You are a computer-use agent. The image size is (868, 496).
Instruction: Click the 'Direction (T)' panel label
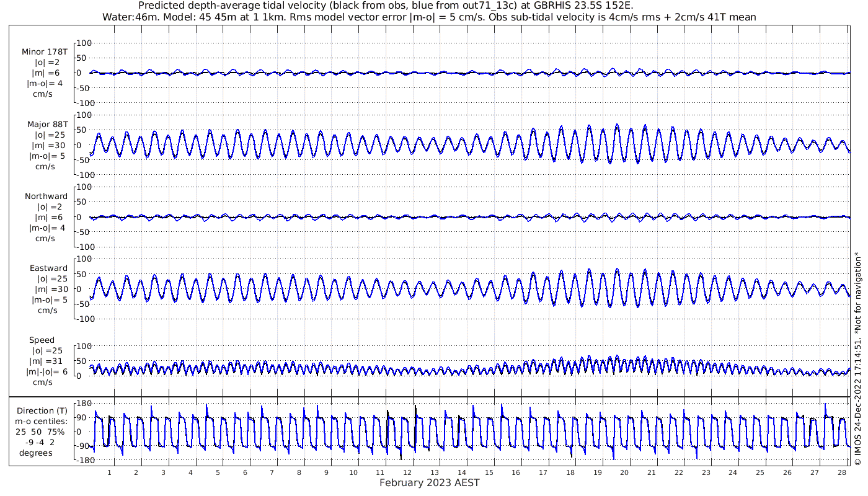42,410
